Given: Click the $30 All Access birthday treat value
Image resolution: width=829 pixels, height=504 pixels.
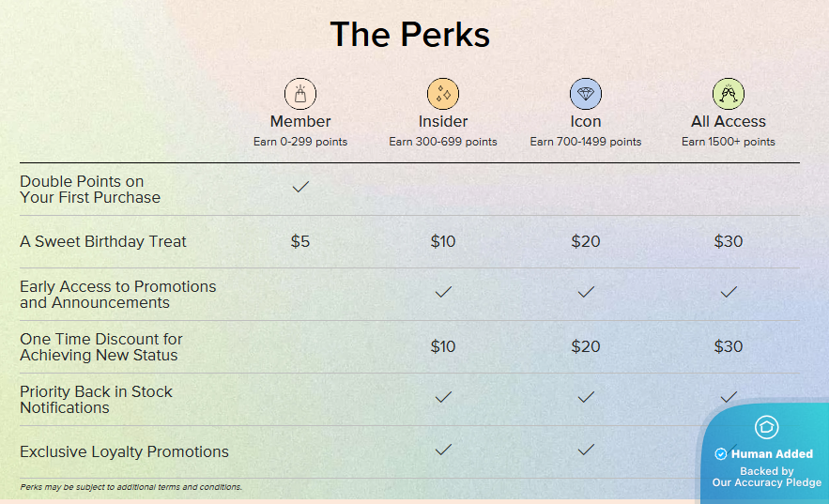Looking at the screenshot, I should click(729, 241).
